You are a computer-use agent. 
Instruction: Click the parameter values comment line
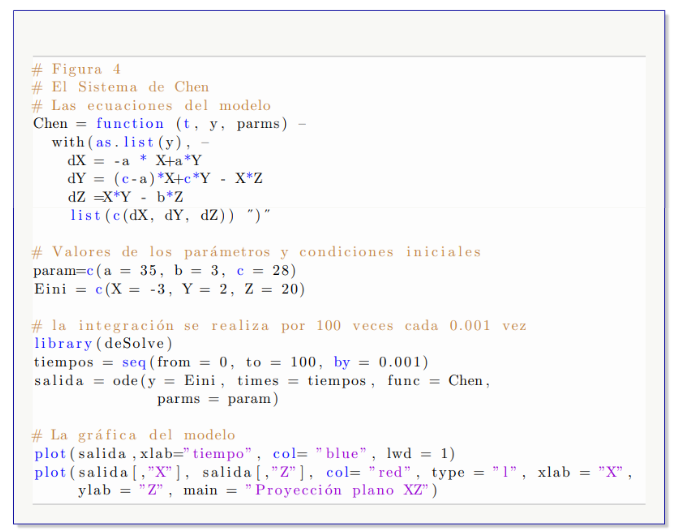coord(256,252)
